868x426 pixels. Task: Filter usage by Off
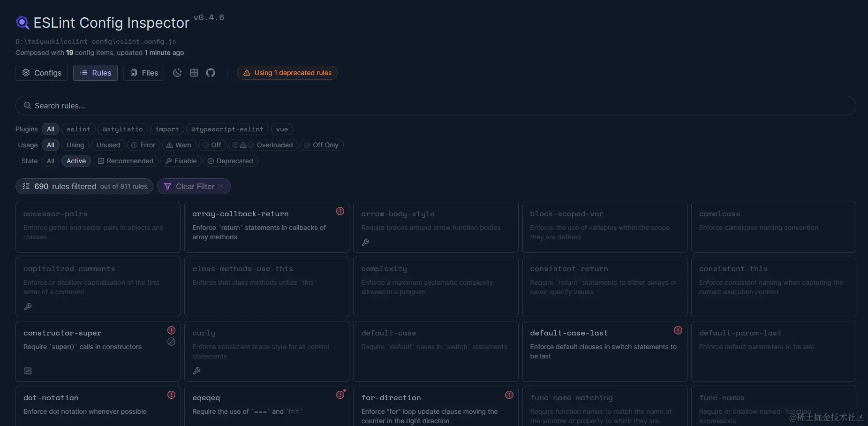click(x=212, y=145)
